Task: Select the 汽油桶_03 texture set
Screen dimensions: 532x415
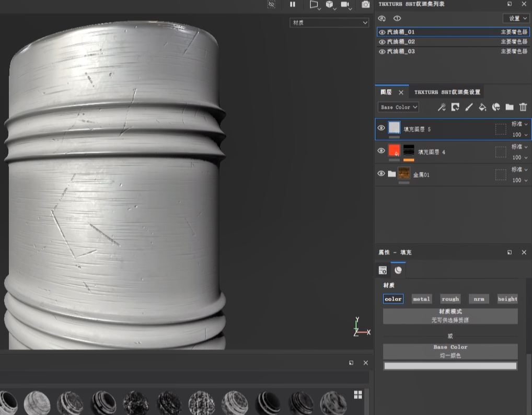Action: tap(401, 52)
